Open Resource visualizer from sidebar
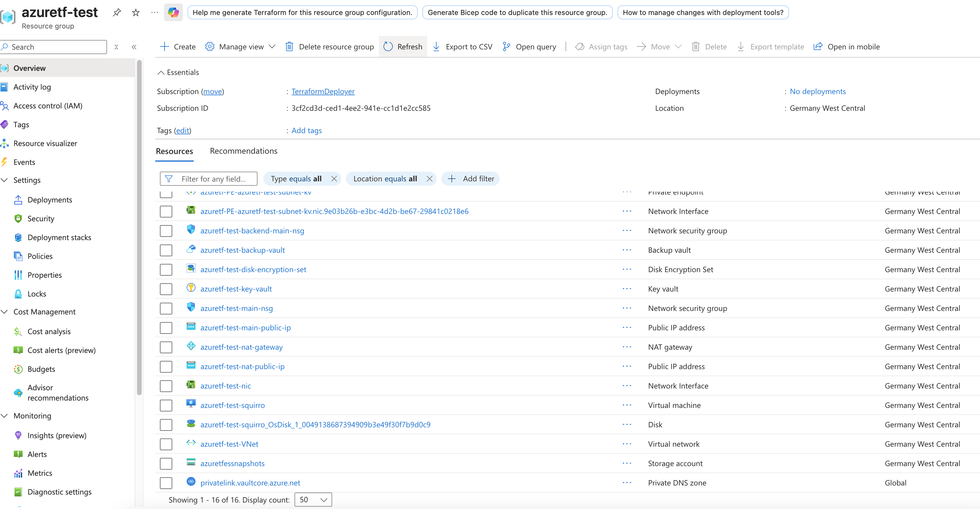The height and width of the screenshot is (509, 980). pos(45,143)
